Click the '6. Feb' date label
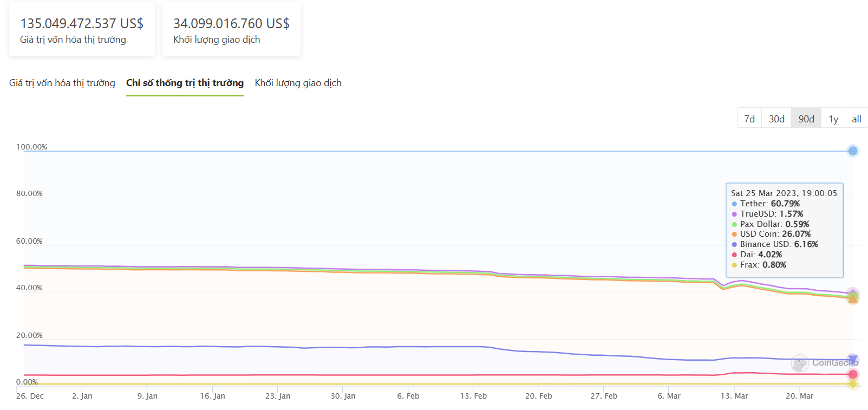The image size is (868, 410). point(408,396)
